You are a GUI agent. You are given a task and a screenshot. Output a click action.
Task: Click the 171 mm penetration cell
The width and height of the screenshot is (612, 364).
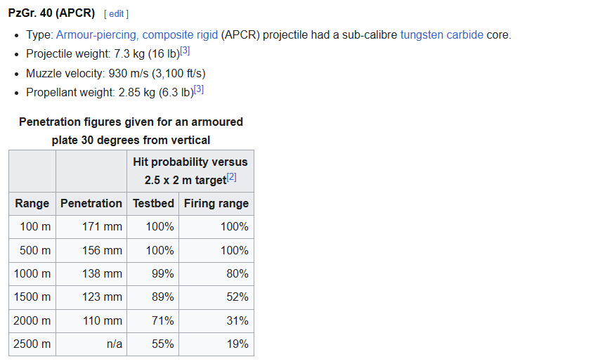102,227
